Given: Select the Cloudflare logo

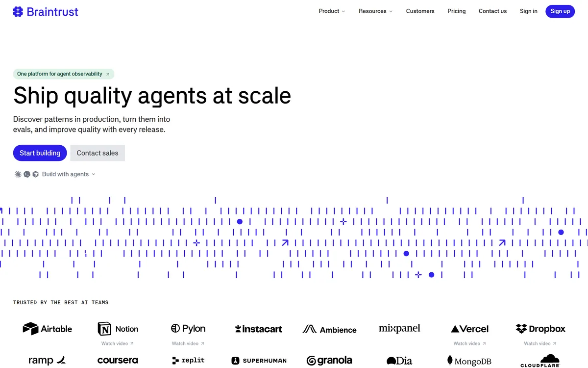Looking at the screenshot, I should tap(540, 361).
